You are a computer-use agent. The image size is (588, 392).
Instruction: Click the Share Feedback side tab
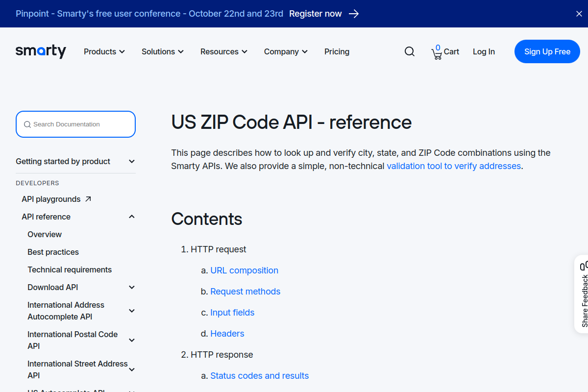click(x=582, y=294)
